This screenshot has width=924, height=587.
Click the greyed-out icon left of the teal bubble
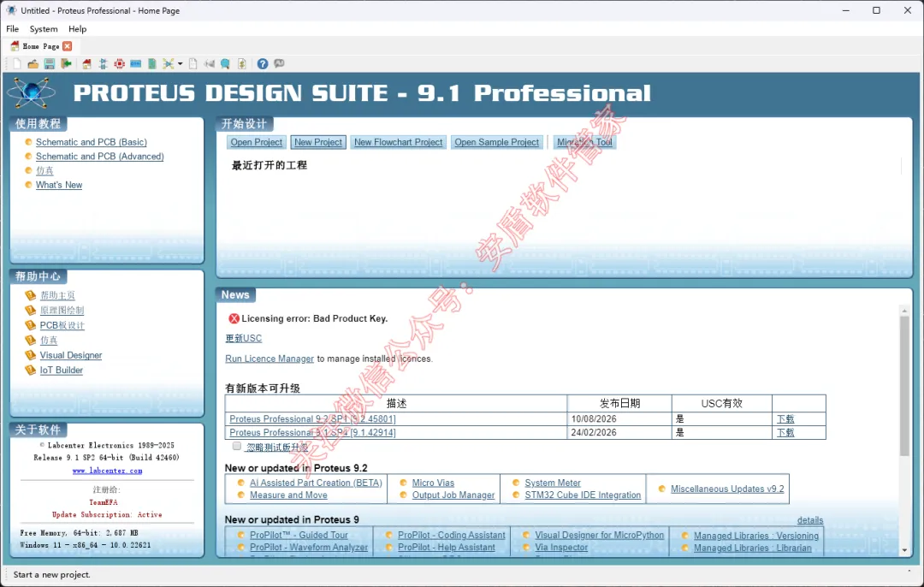pos(210,63)
